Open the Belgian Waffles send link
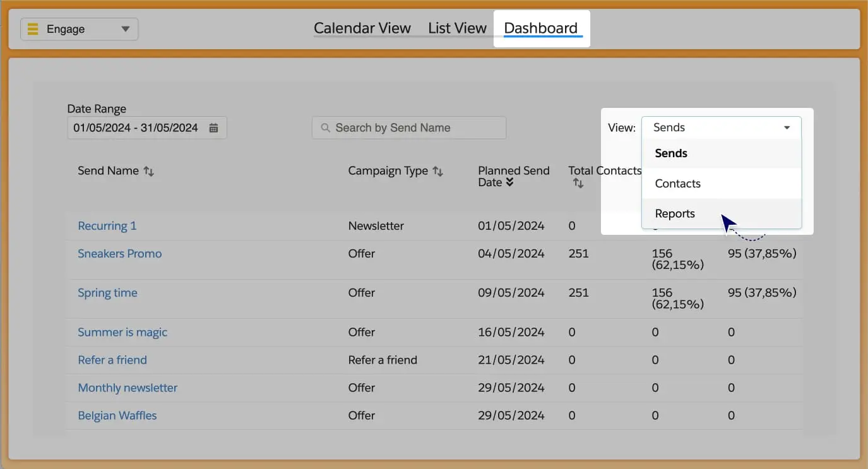The width and height of the screenshot is (868, 469). point(117,415)
